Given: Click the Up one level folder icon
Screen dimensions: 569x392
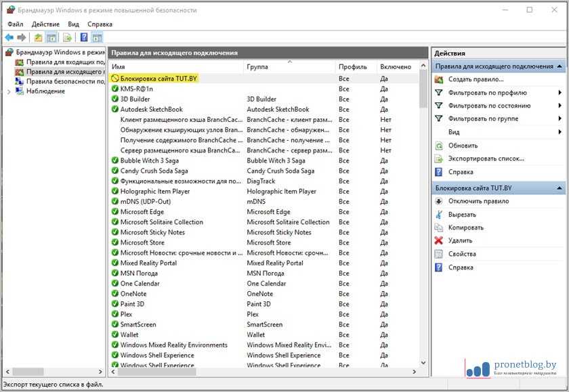Looking at the screenshot, I should [x=38, y=37].
